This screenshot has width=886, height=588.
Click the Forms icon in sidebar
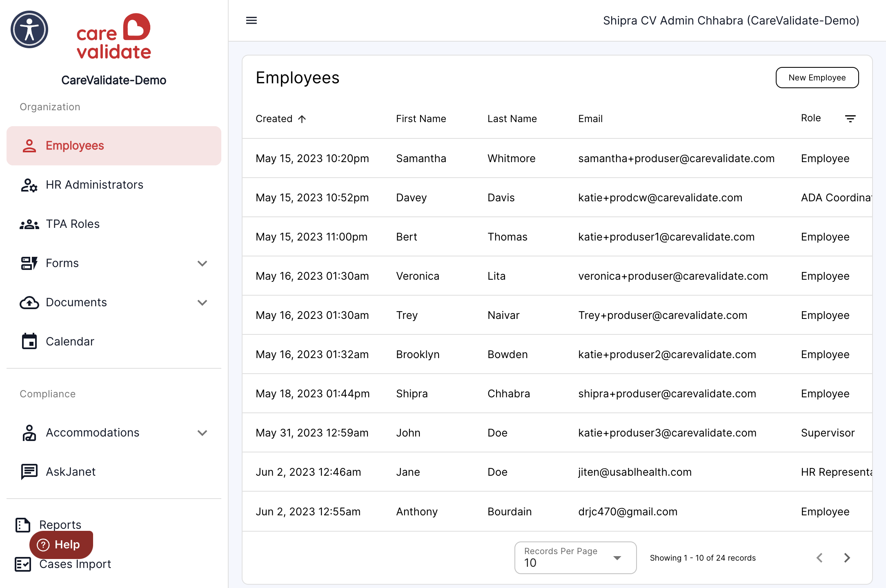pos(29,263)
